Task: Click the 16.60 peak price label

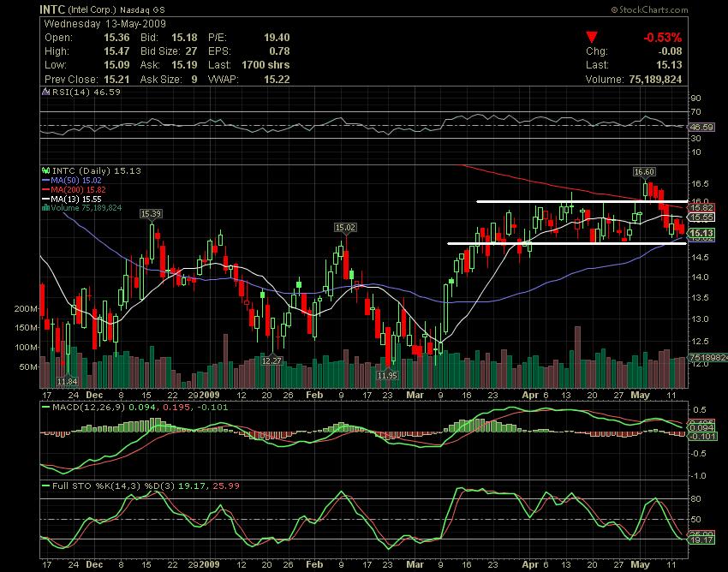Action: pyautogui.click(x=644, y=172)
